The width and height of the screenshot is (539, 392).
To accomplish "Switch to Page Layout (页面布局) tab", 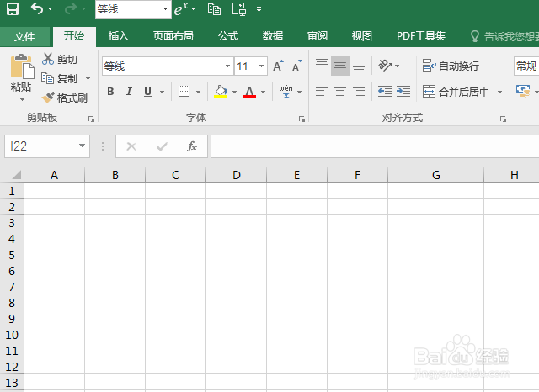I will 173,36.
